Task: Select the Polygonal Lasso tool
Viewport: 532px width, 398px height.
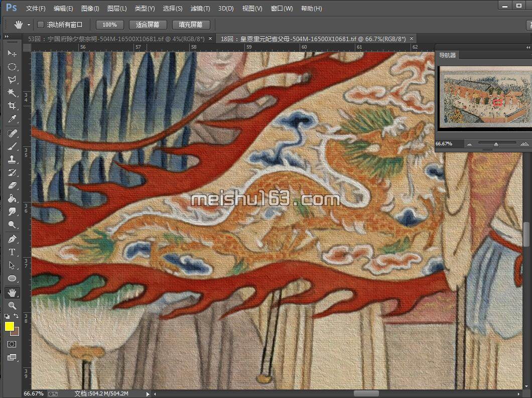Action: pos(12,80)
